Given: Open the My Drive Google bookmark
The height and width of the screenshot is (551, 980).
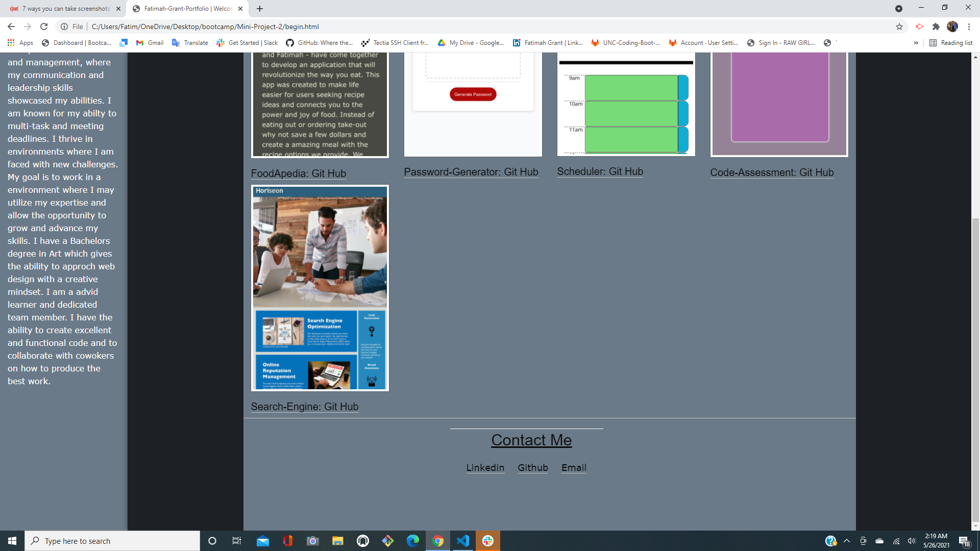Looking at the screenshot, I should (x=471, y=43).
